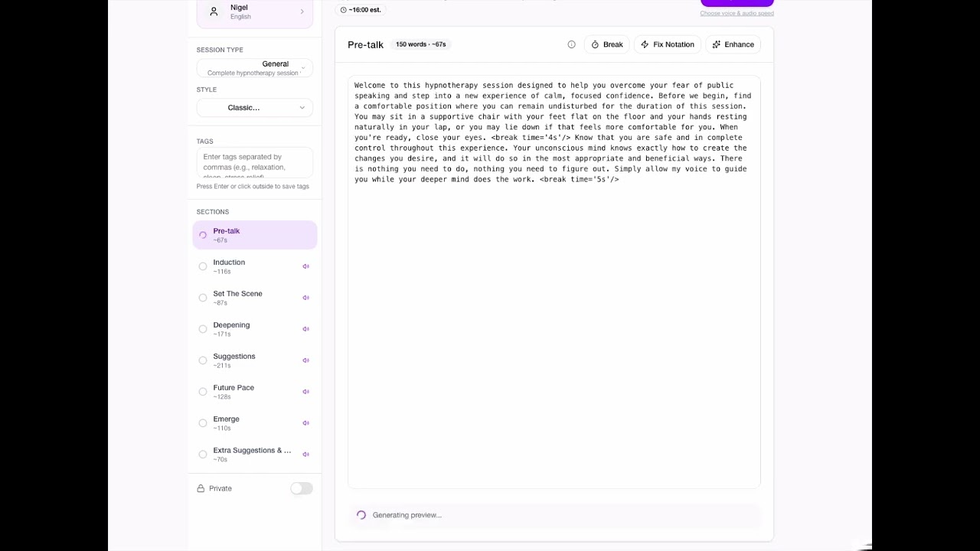980x551 pixels.
Task: Click the Generating preview spinner icon
Action: pyautogui.click(x=361, y=515)
